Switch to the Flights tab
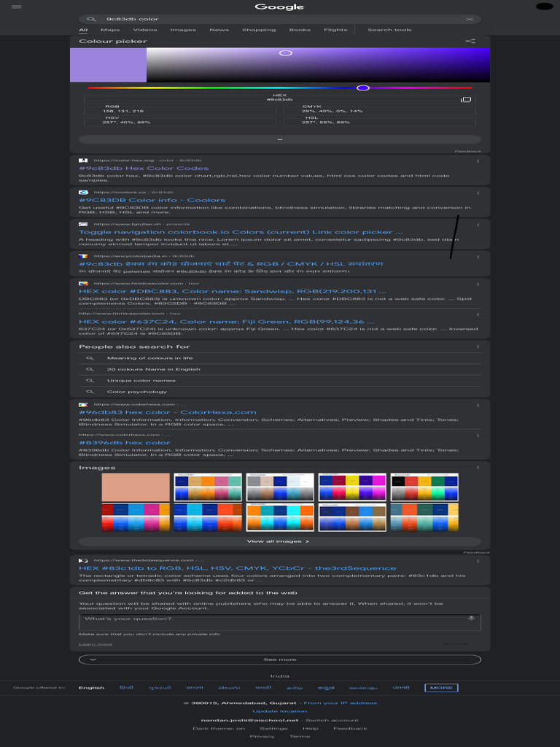 point(335,30)
